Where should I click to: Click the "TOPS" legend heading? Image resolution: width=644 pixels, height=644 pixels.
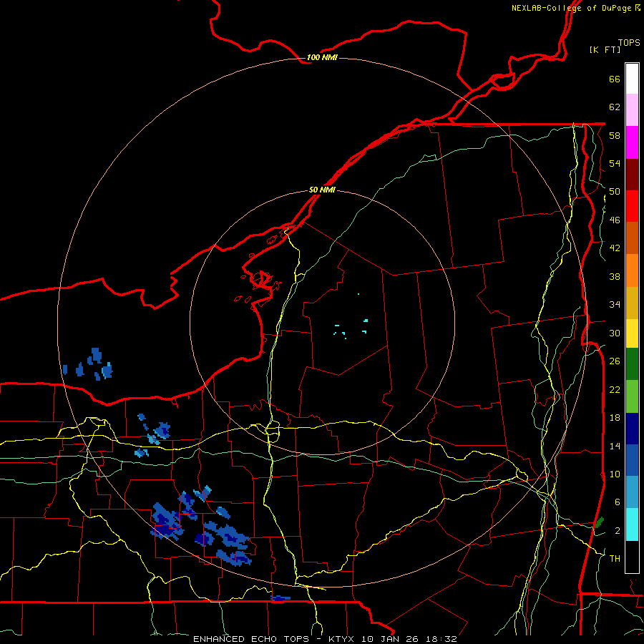(629, 43)
